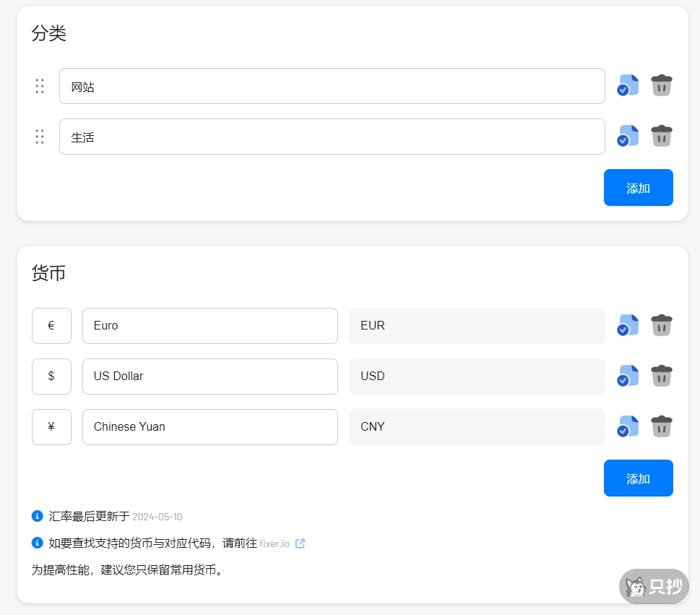700x615 pixels.
Task: Save the Euro currency entry
Action: pos(627,325)
